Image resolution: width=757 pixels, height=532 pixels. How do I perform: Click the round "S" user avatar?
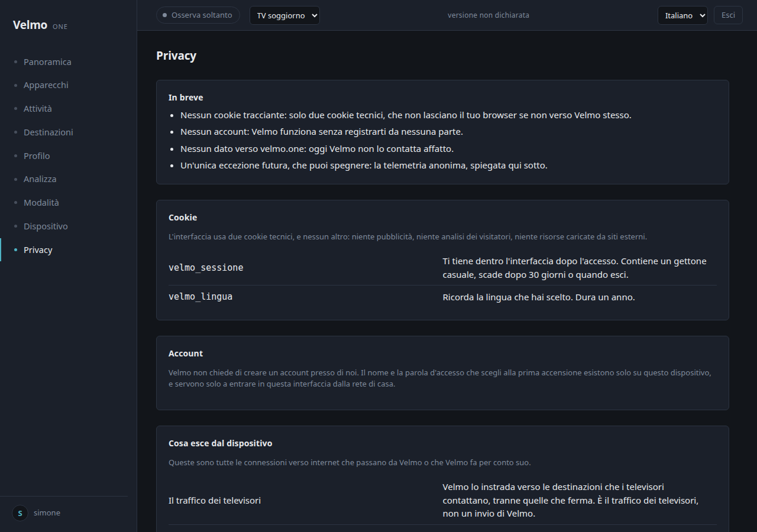(20, 513)
